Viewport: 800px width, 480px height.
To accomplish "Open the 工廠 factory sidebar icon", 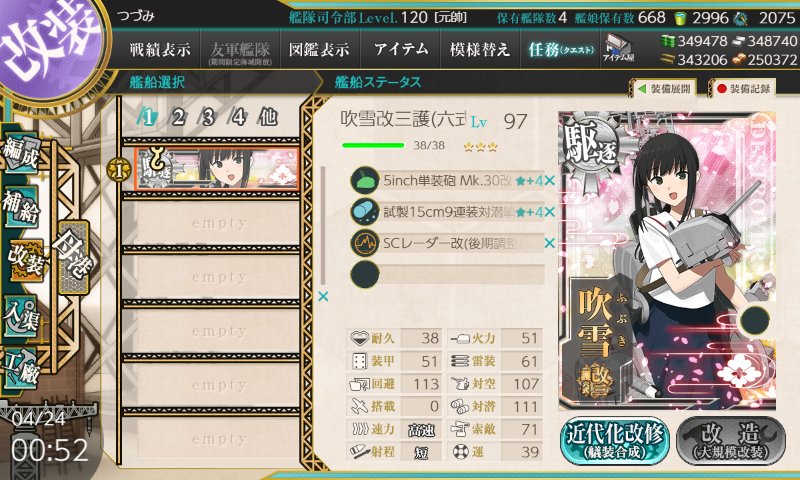I will point(21,368).
